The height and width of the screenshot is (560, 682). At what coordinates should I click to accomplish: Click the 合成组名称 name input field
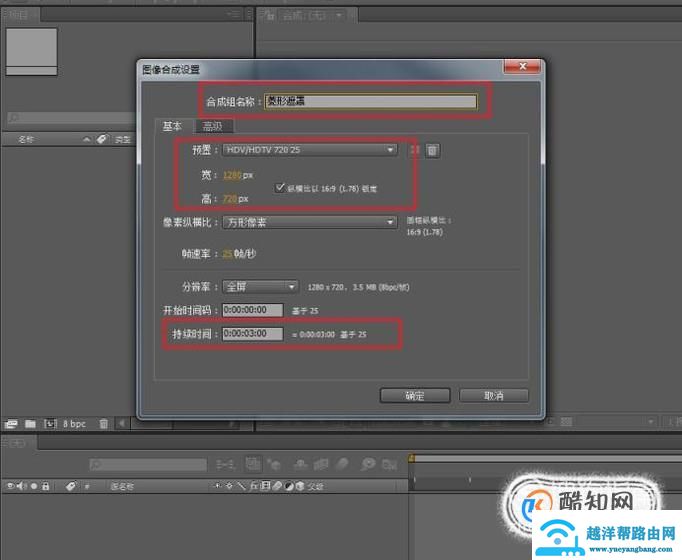pyautogui.click(x=371, y=101)
